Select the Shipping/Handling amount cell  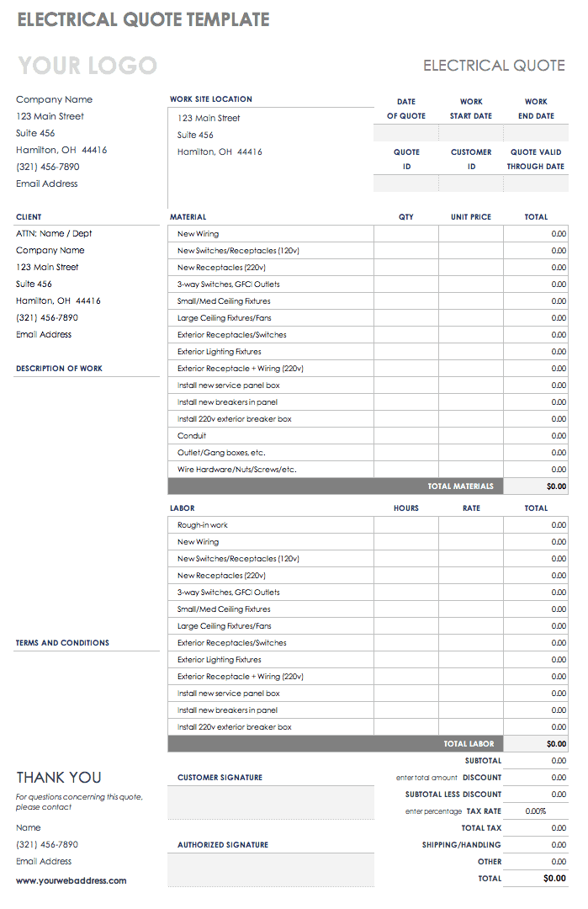(536, 845)
